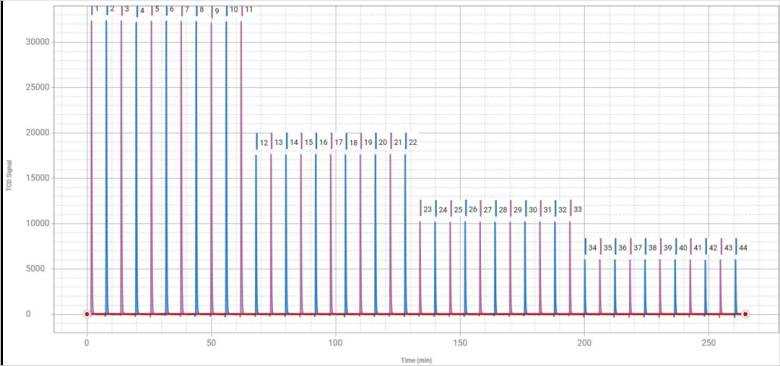Choose peak label 19

pos(368,143)
